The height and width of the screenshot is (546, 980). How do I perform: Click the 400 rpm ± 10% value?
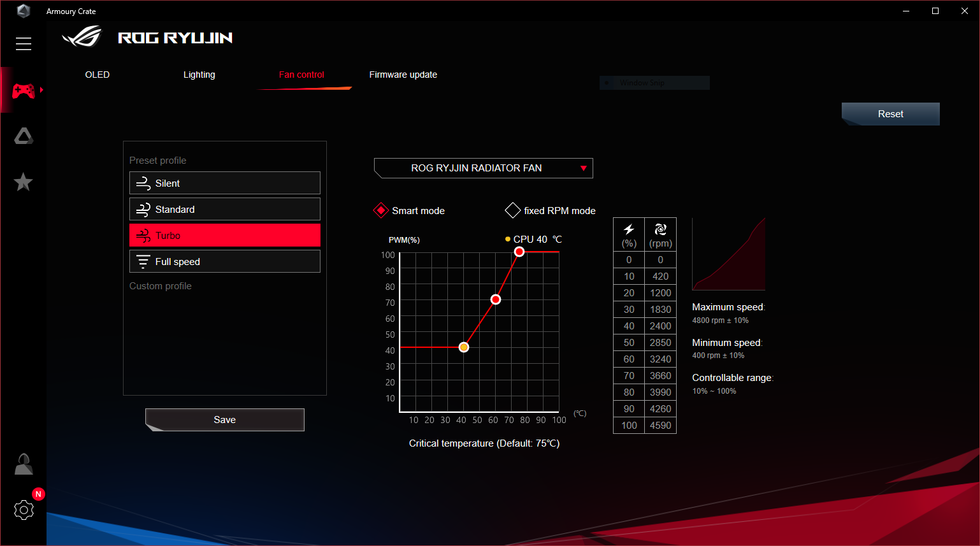[x=718, y=356]
